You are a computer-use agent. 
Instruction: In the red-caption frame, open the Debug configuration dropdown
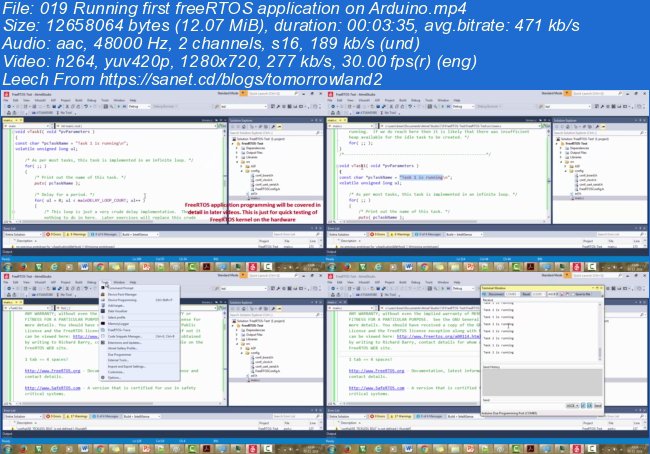[139, 107]
